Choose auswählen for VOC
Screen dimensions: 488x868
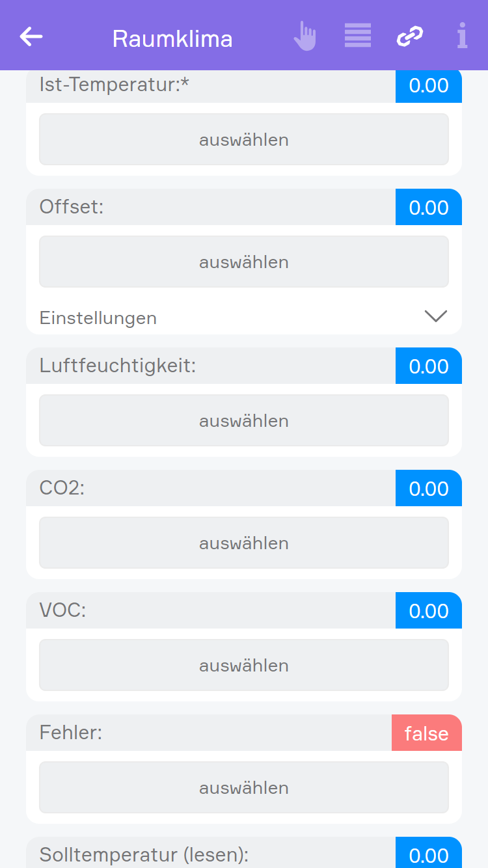pos(244,666)
